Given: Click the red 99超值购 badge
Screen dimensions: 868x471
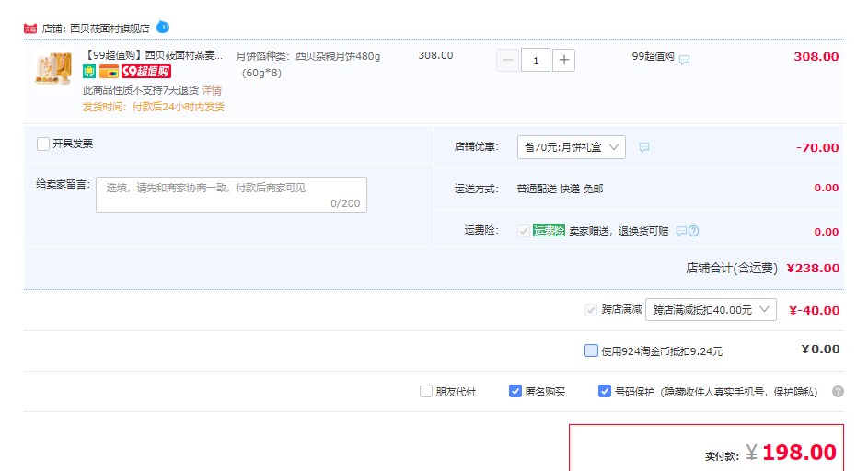Looking at the screenshot, I should [146, 72].
